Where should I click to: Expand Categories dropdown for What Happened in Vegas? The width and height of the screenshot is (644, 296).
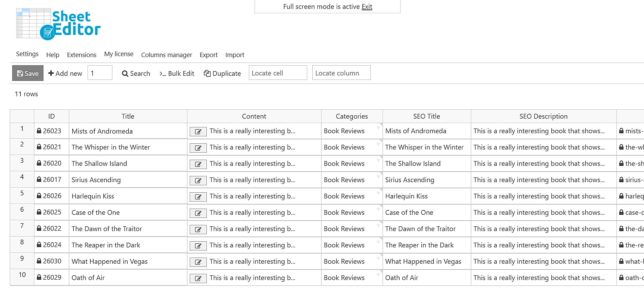pos(378,258)
